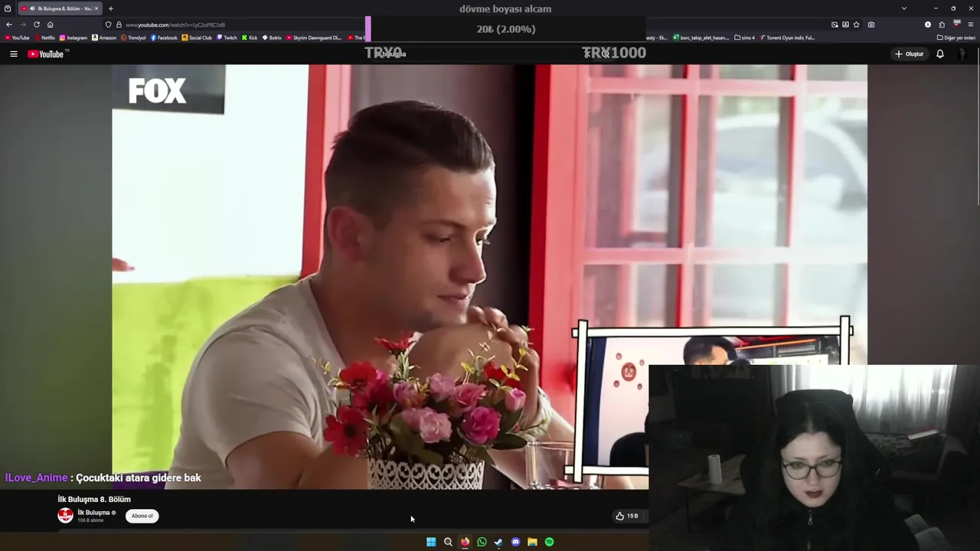This screenshot has height=551, width=980.
Task: Open the Firefox application menu
Action: (x=971, y=24)
